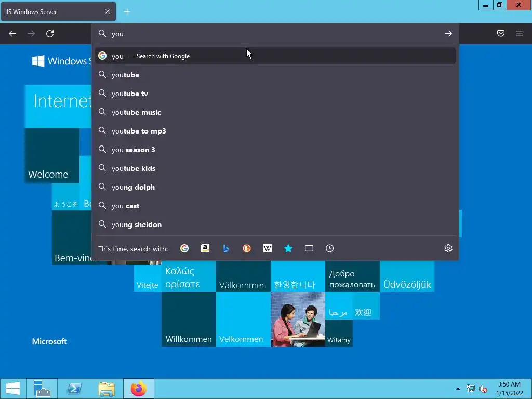Search in History via clock icon
This screenshot has height=399, width=532.
click(330, 249)
